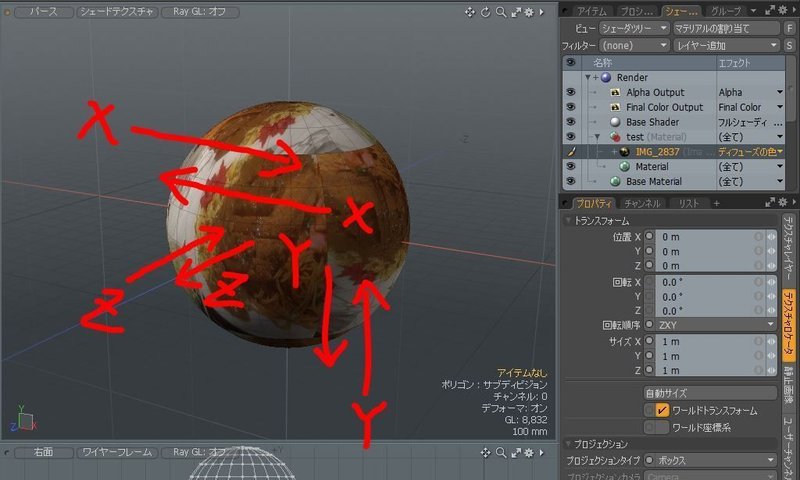Click the Render item sphere icon

pos(606,78)
